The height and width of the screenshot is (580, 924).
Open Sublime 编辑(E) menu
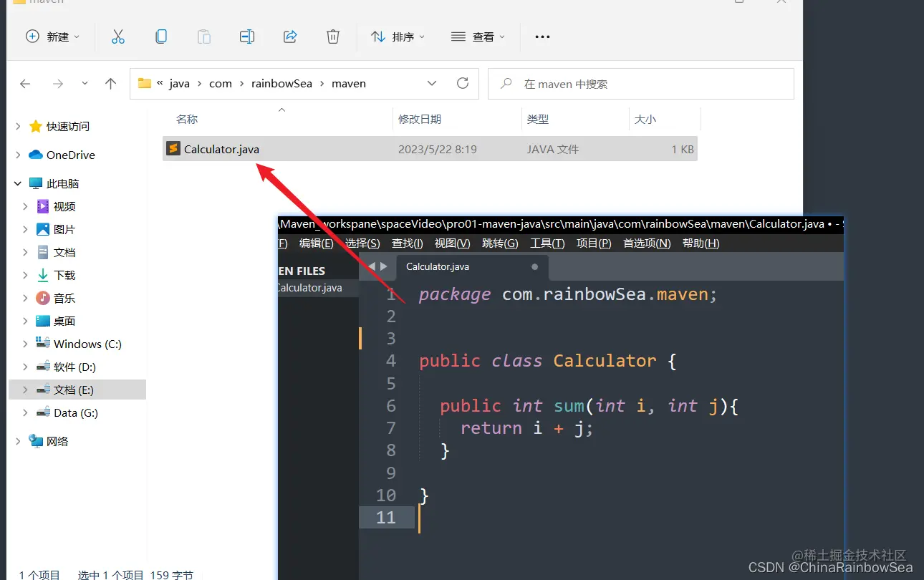coord(316,243)
